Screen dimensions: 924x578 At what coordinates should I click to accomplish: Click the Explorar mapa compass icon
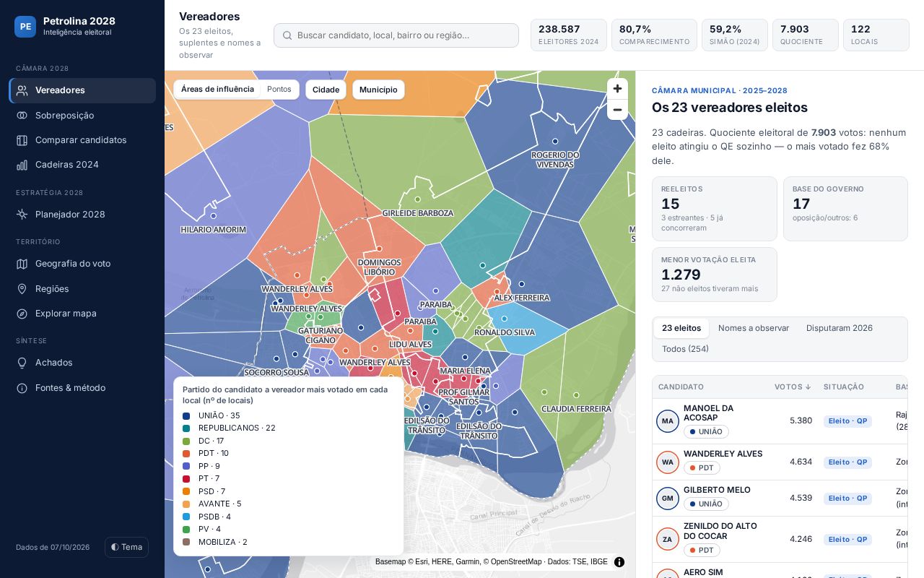(22, 314)
